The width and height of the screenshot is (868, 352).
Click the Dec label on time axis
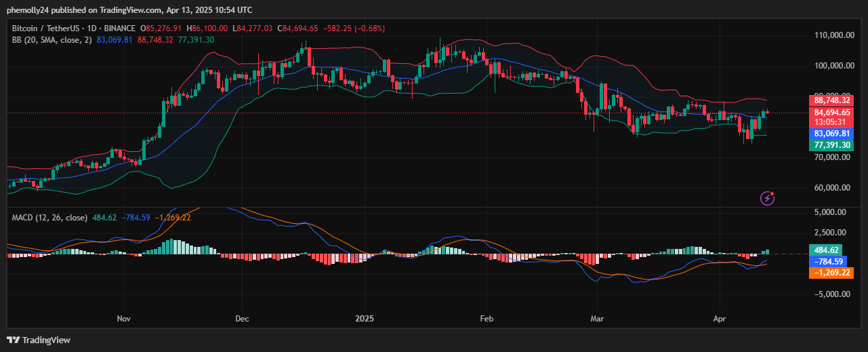pos(242,318)
